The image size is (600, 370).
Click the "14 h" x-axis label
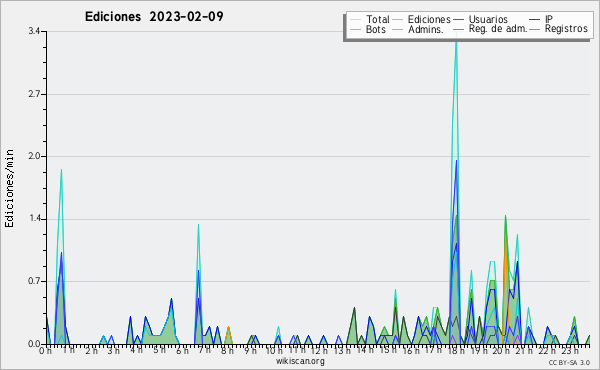pos(365,350)
